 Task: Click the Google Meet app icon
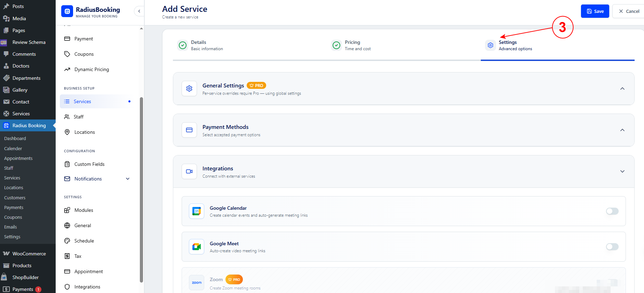pyautogui.click(x=197, y=247)
